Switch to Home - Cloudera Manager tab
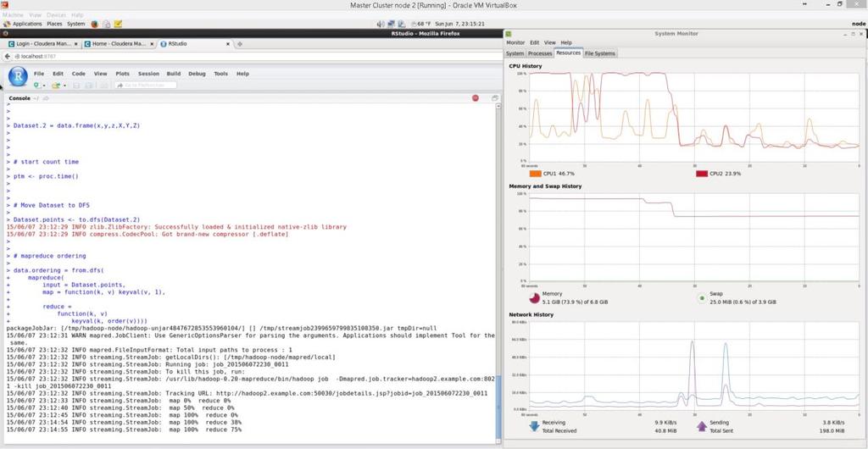Screen dimensions: 868x449 click(x=119, y=44)
